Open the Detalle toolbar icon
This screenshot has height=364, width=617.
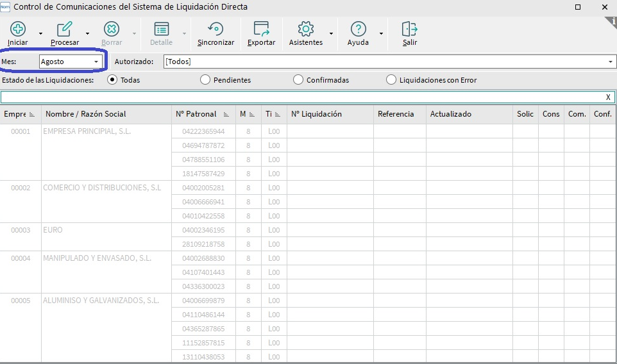tap(162, 29)
